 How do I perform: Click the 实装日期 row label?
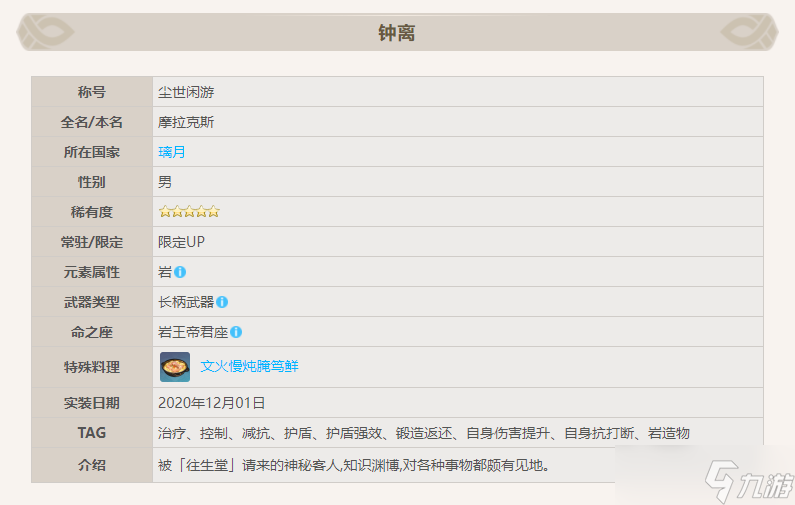(92, 403)
